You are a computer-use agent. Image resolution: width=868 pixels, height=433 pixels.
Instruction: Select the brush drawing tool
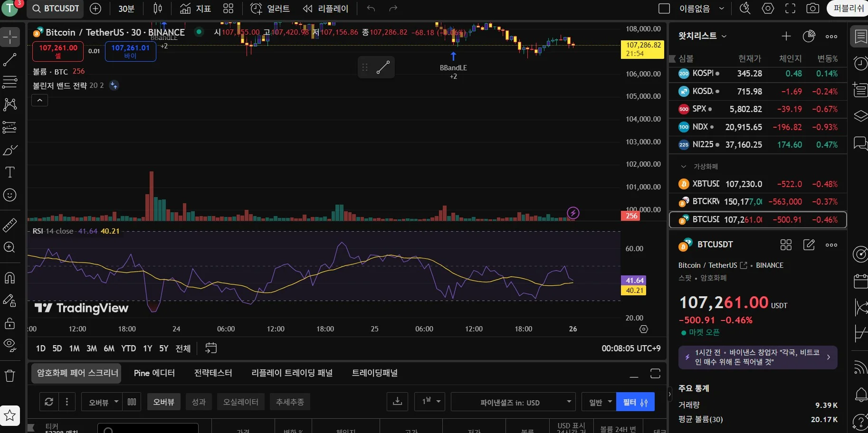click(x=10, y=150)
